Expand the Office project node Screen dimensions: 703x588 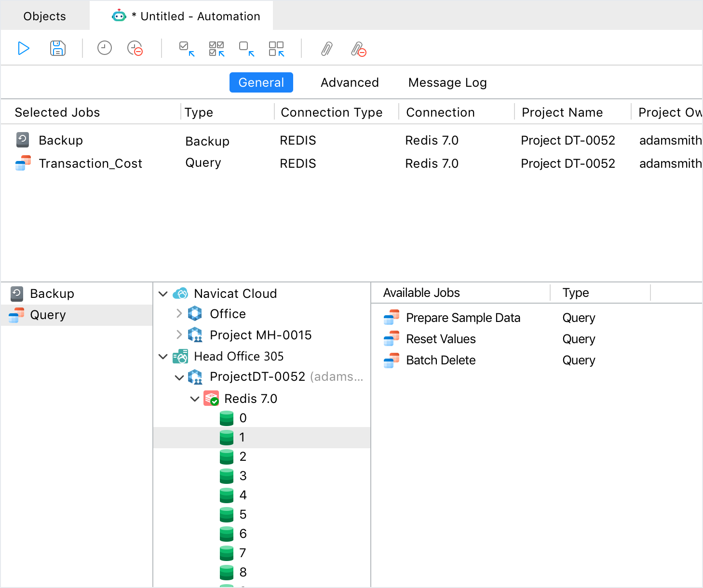(x=179, y=313)
